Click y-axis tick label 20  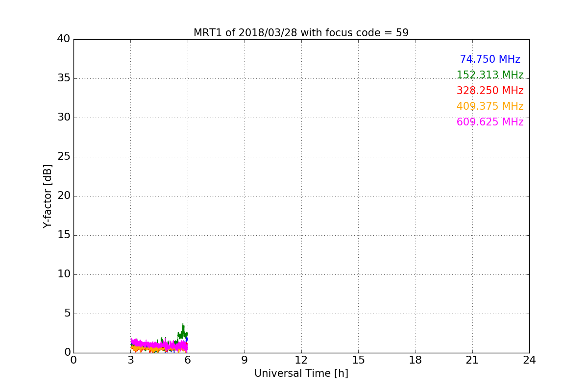point(64,196)
